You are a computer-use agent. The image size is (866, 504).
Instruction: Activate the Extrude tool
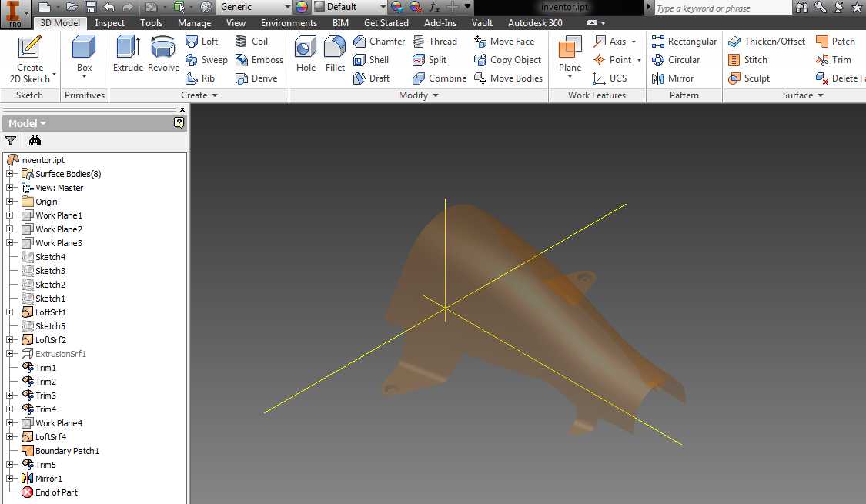click(128, 54)
